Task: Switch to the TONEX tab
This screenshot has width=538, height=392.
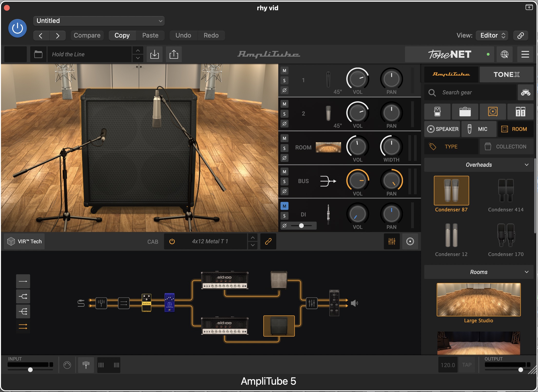Action: [x=506, y=74]
